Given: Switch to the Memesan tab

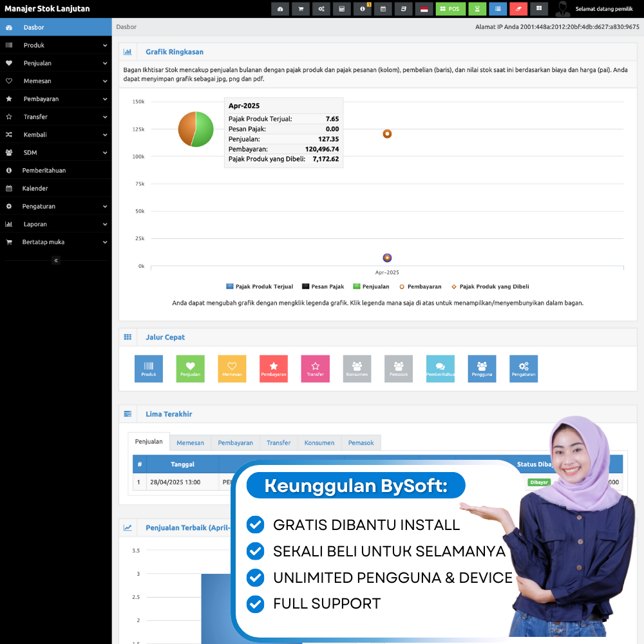Looking at the screenshot, I should [x=190, y=442].
